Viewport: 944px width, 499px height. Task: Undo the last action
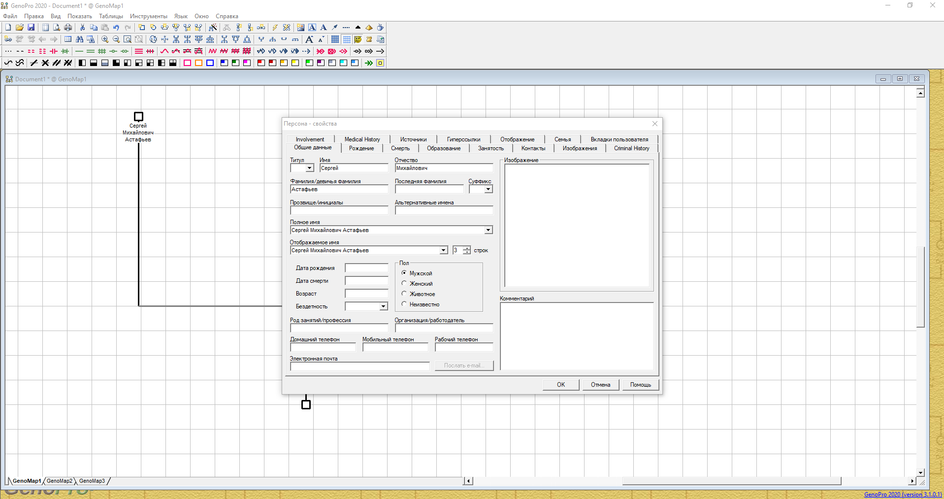116,27
